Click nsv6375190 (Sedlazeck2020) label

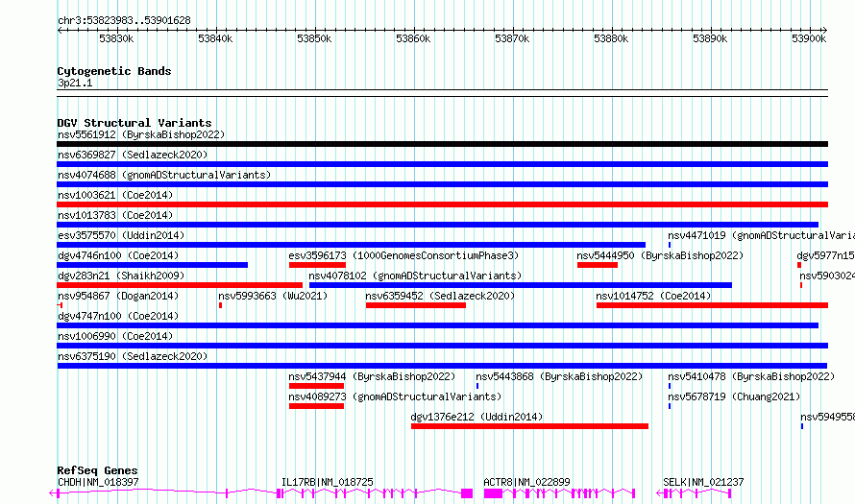[x=133, y=356]
